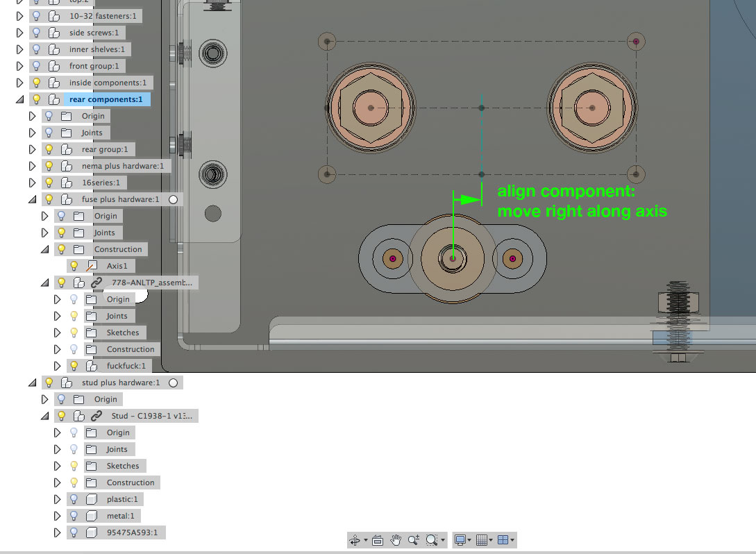Screen dimensions: 756x554
Task: Toggle visibility of inside components:1
Action: pos(35,82)
